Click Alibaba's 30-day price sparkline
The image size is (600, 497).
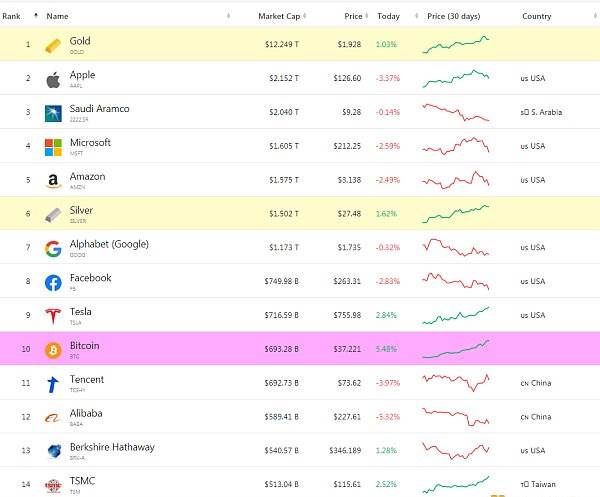point(455,417)
